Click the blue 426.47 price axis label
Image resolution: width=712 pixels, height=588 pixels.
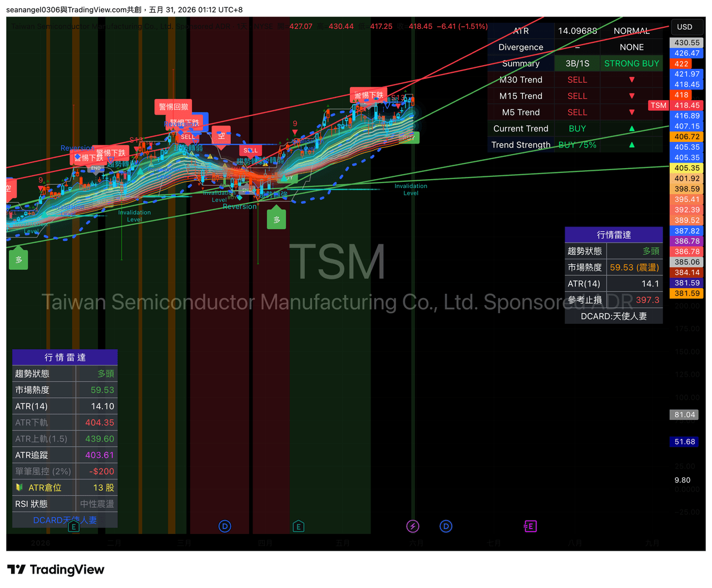pyautogui.click(x=687, y=53)
